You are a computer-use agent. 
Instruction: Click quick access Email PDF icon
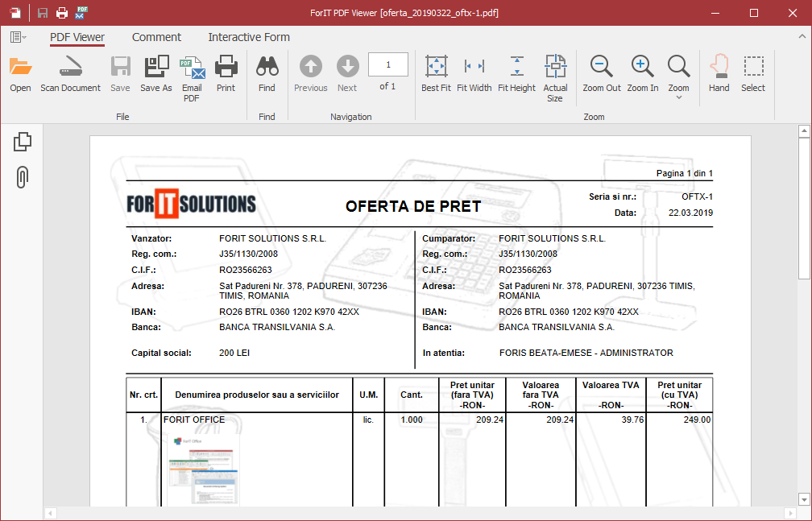pos(81,12)
